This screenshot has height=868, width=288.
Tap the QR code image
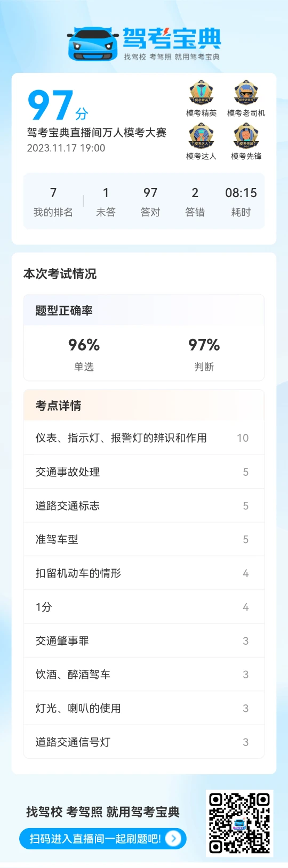239,823
